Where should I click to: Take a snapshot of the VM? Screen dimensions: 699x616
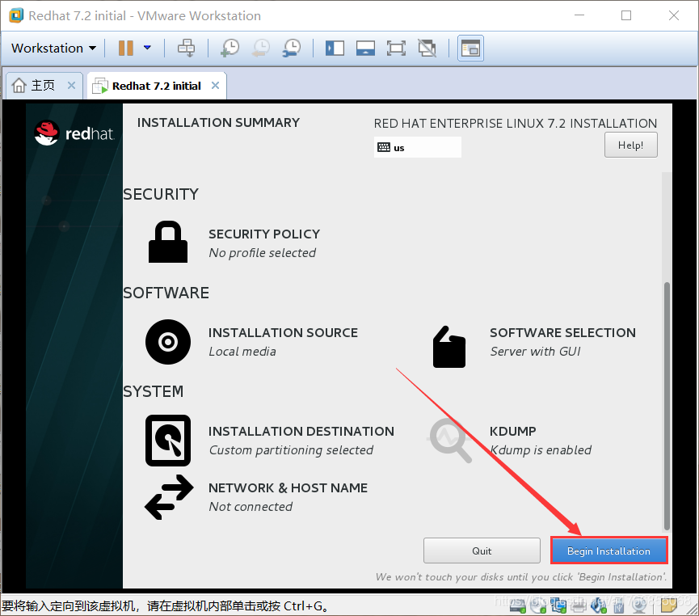click(230, 48)
